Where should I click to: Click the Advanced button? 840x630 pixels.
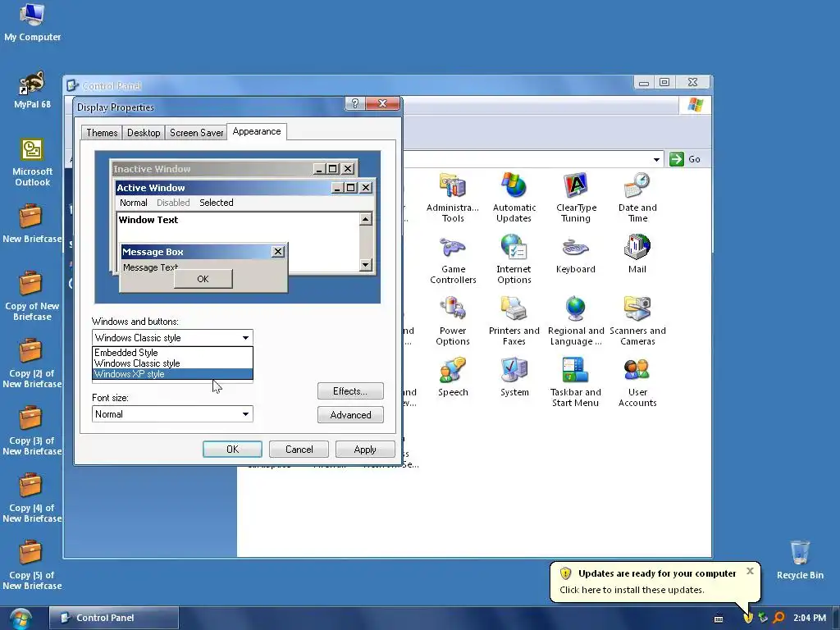tap(350, 414)
